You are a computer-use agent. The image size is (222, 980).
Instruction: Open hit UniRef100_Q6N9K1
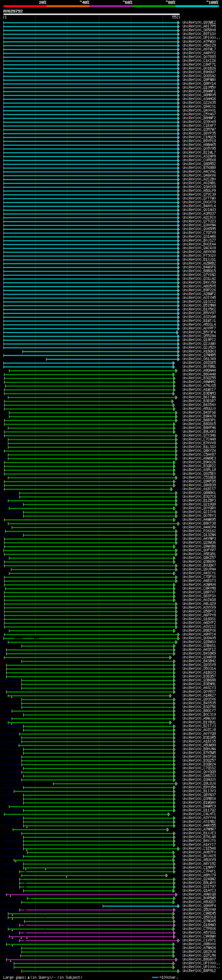(199, 493)
